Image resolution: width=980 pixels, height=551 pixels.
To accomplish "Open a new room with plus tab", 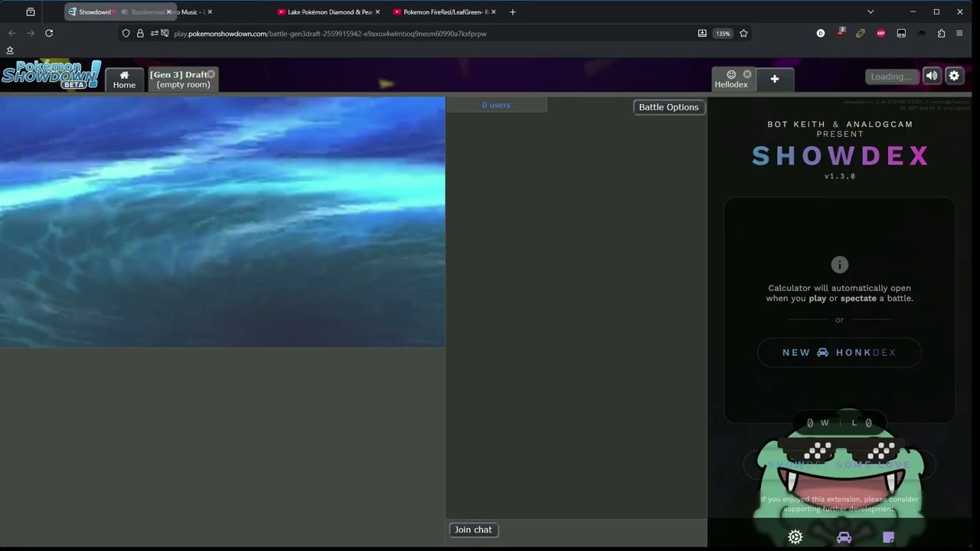I will 774,79.
